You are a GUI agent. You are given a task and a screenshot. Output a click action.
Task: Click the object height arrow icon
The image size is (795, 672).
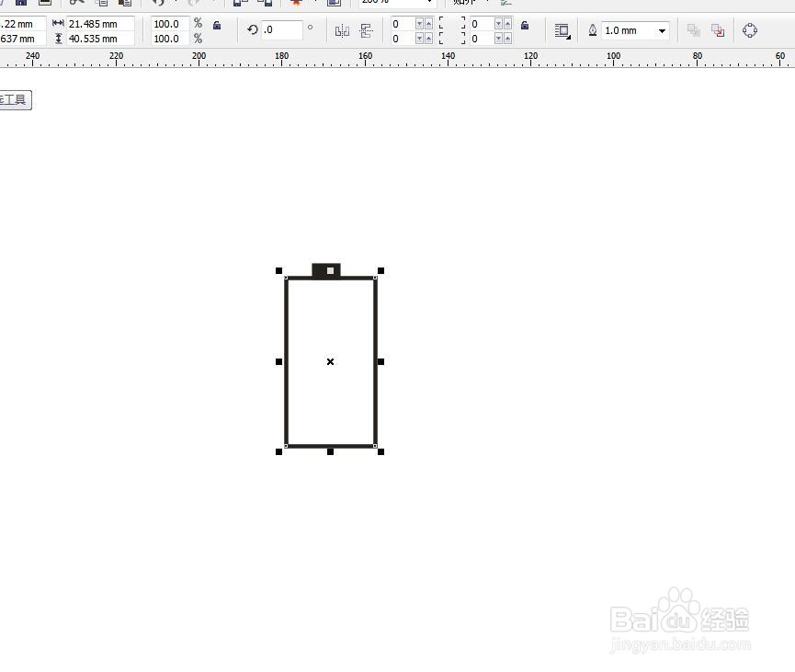[x=58, y=39]
